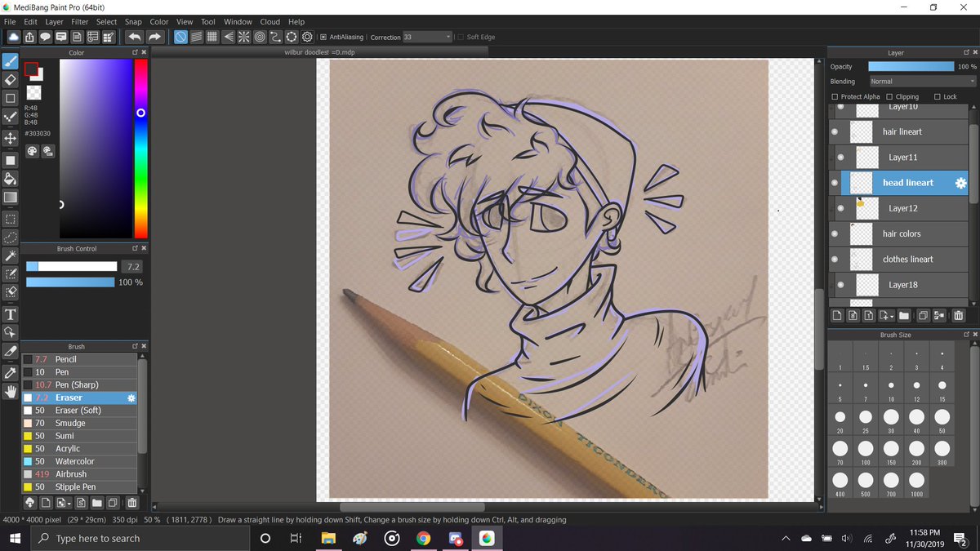The height and width of the screenshot is (551, 980).
Task: Delete layer with the trash icon
Action: click(x=959, y=316)
